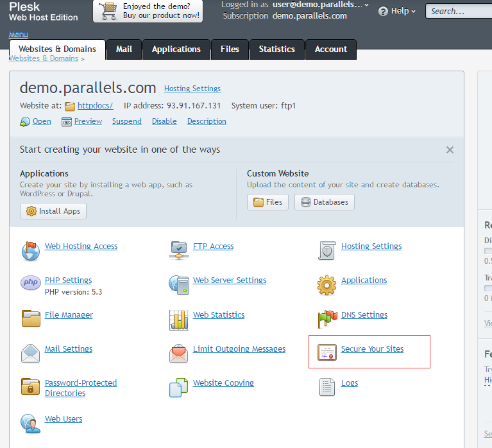Viewport: 492px width, 448px height.
Task: Open the Mail Settings link
Action: [x=69, y=349]
